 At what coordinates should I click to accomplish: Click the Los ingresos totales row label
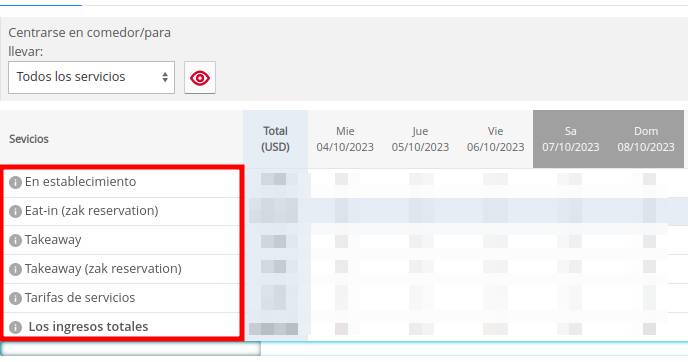pos(88,327)
